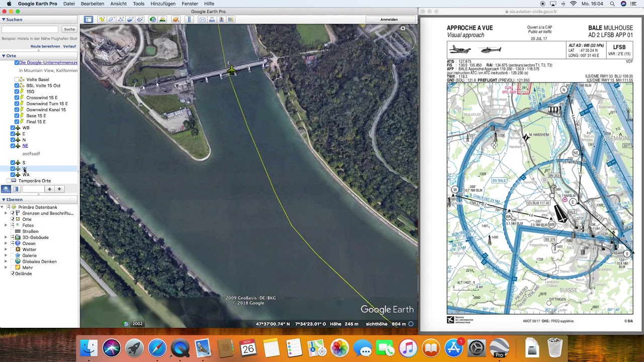Select the Downwind Kanal 15 place
This screenshot has height=362, width=644.
click(46, 110)
